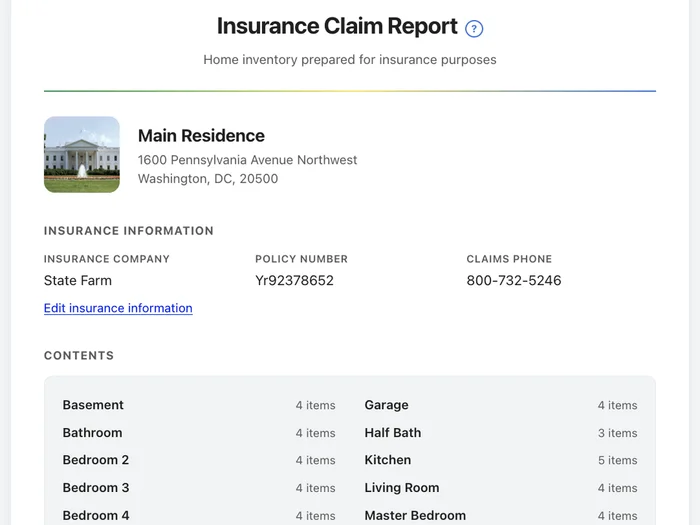Select the Washington, DC, 20500 line
Image resolution: width=700 pixels, height=525 pixels.
click(x=208, y=179)
